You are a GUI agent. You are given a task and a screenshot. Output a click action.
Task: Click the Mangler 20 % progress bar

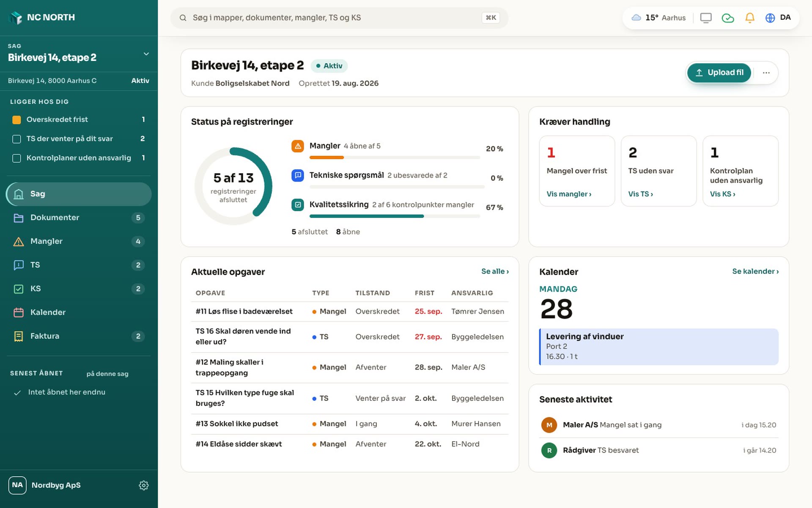coord(395,157)
